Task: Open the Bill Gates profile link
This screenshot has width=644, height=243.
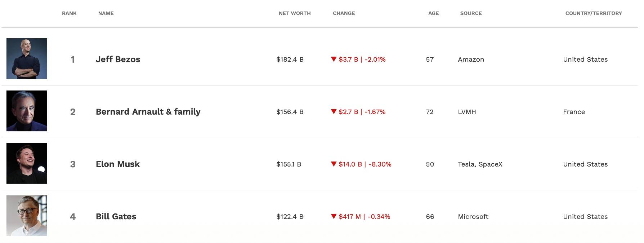Action: click(116, 217)
